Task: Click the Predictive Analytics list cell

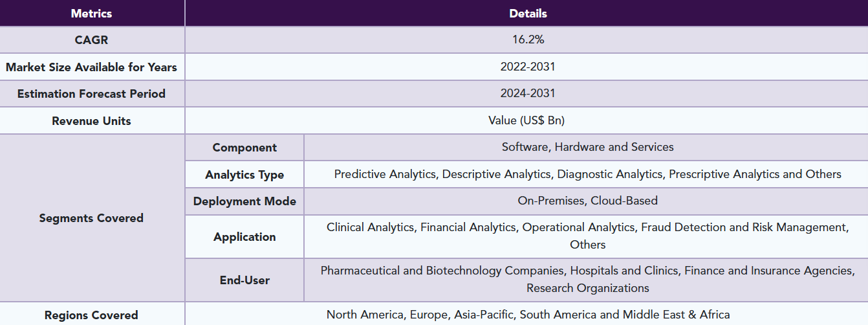Action: point(587,174)
